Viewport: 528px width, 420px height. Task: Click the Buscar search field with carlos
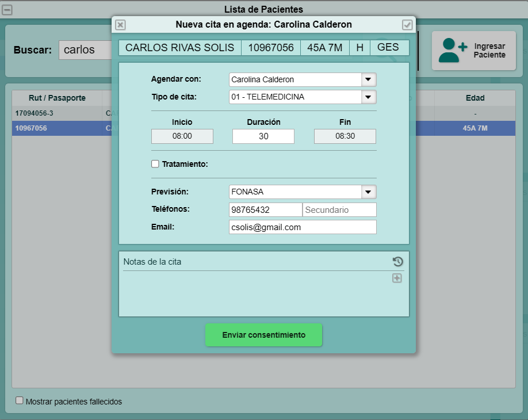pyautogui.click(x=86, y=50)
